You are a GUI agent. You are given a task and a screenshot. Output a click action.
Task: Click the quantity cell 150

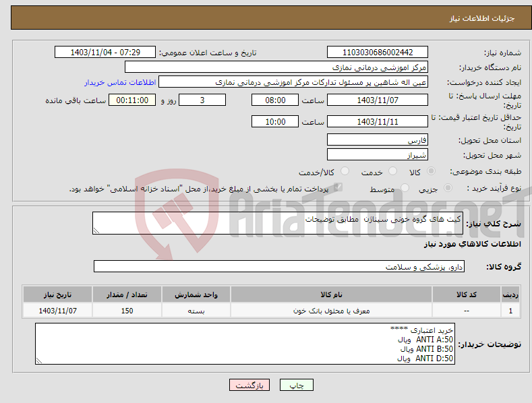(x=127, y=311)
